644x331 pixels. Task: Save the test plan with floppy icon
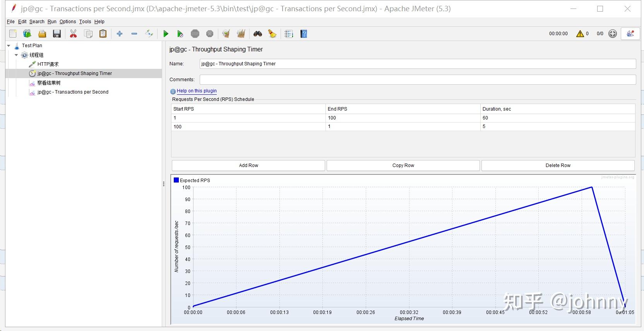pyautogui.click(x=57, y=34)
